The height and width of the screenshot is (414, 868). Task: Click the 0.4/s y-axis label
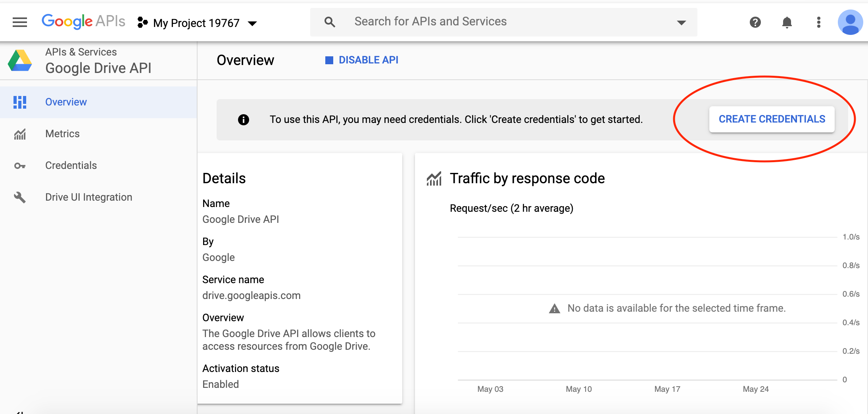pyautogui.click(x=851, y=322)
